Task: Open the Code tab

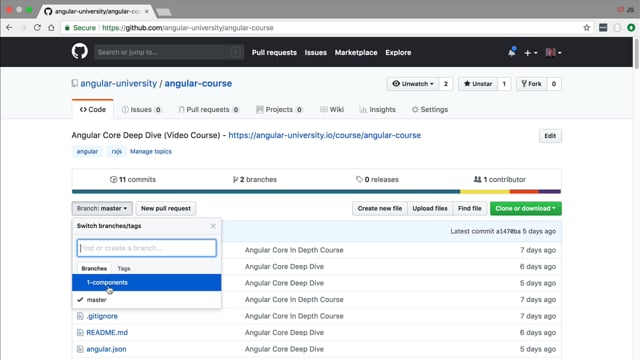Action: click(93, 109)
